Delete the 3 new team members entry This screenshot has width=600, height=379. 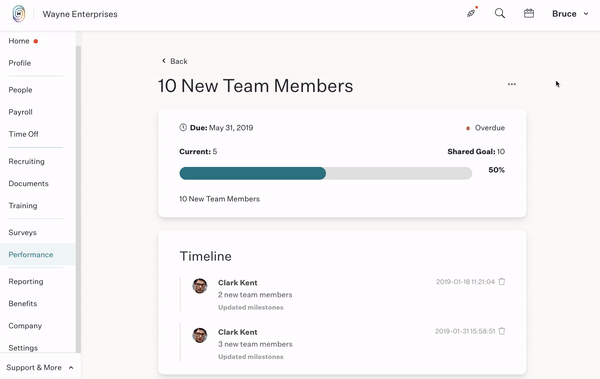(x=502, y=331)
